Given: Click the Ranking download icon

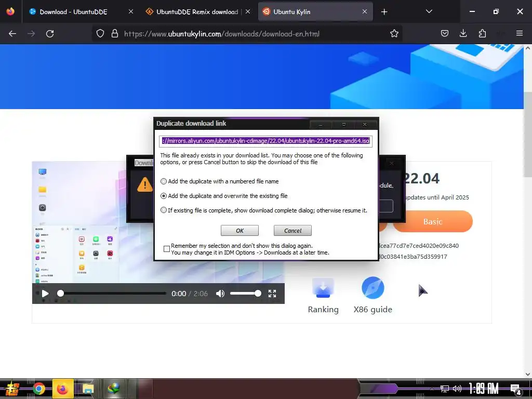Looking at the screenshot, I should pyautogui.click(x=323, y=288).
